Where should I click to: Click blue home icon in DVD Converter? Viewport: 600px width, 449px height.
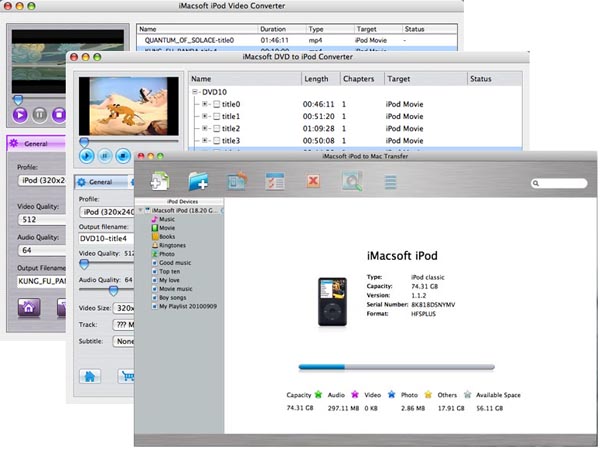click(90, 376)
